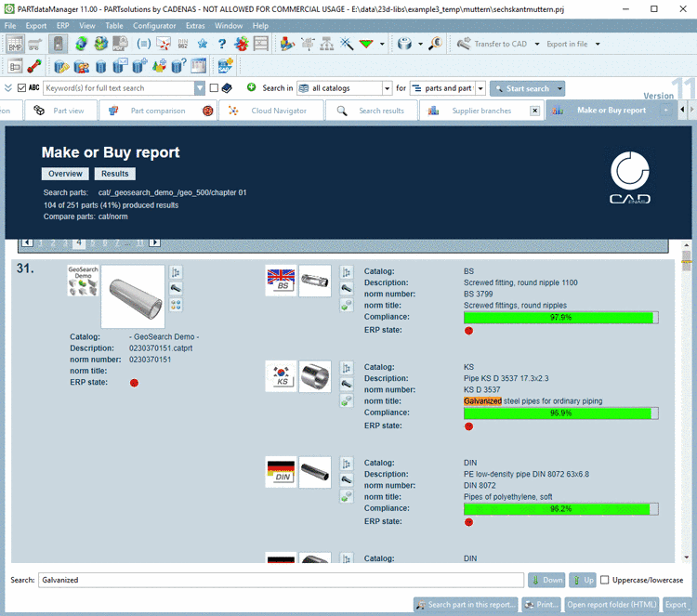Click the Down search button
The image size is (697, 616).
(546, 580)
